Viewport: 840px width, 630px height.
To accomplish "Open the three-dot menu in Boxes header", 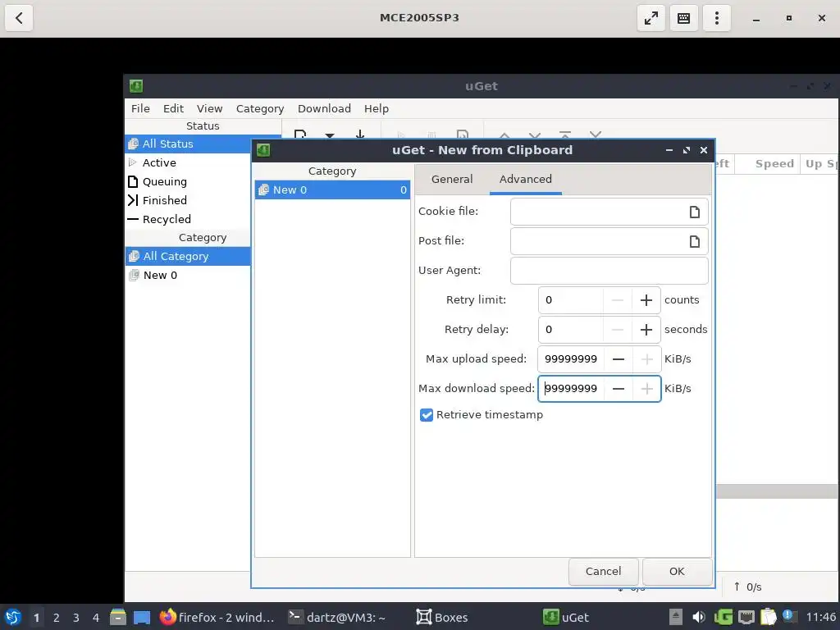I will (717, 18).
